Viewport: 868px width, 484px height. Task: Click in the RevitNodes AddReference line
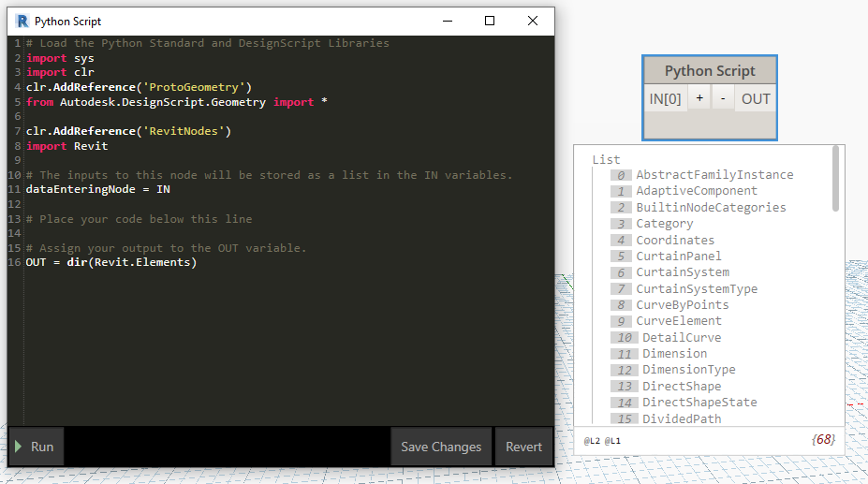pyautogui.click(x=128, y=131)
